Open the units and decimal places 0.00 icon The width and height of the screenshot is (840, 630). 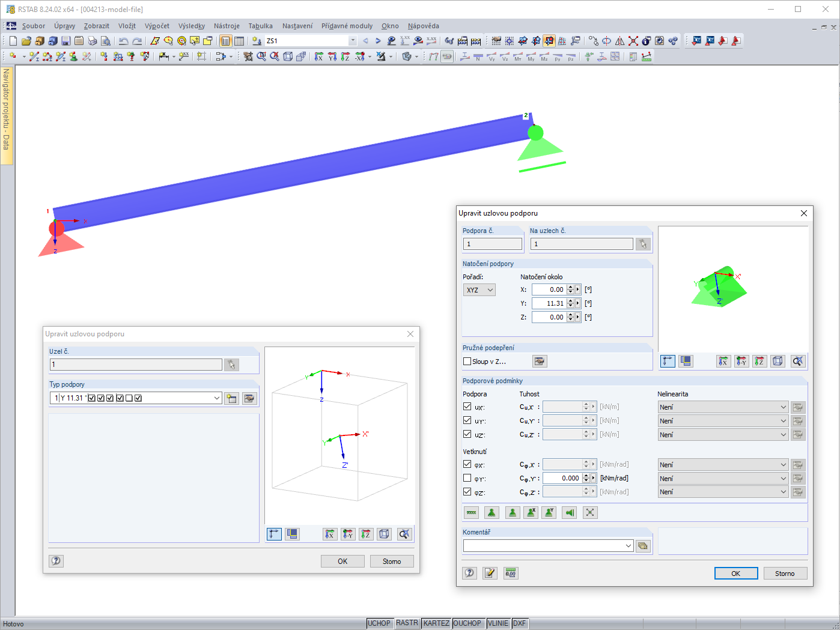tap(510, 573)
